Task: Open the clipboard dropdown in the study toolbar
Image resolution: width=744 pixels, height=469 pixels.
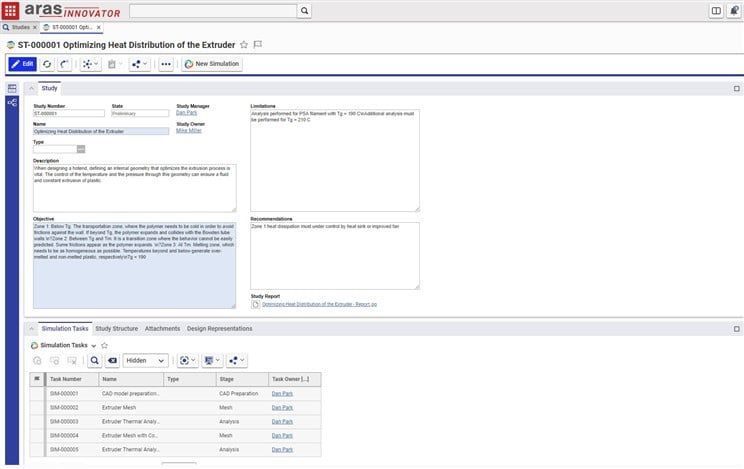Action: coord(115,64)
